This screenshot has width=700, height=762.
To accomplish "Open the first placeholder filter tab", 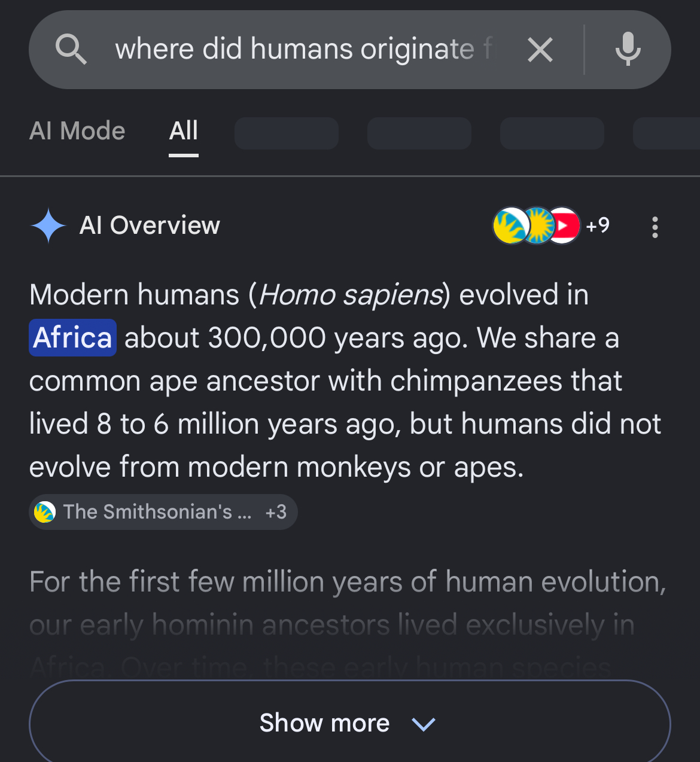I will coord(287,133).
